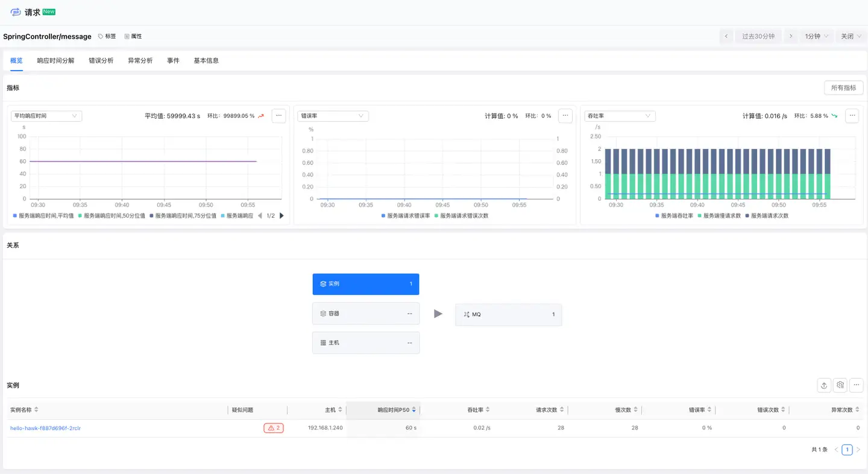
Task: Open column settings gear above instance table
Action: (840, 385)
